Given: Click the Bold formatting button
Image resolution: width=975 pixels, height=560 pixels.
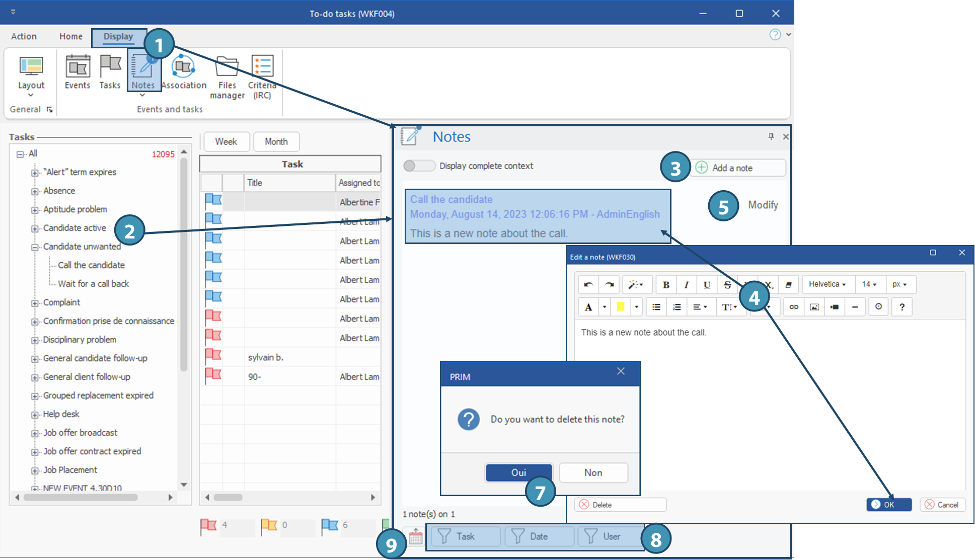Looking at the screenshot, I should (x=666, y=285).
